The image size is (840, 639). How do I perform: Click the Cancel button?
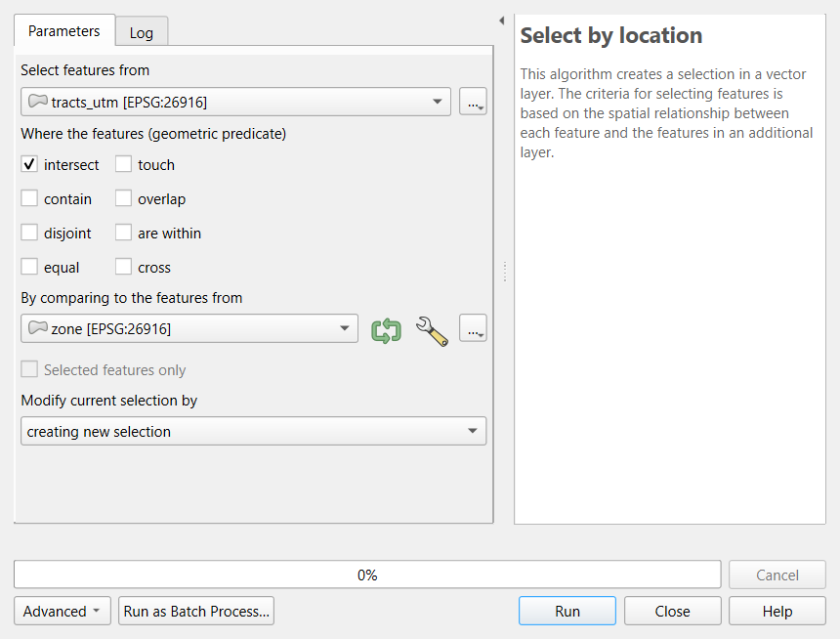[777, 575]
